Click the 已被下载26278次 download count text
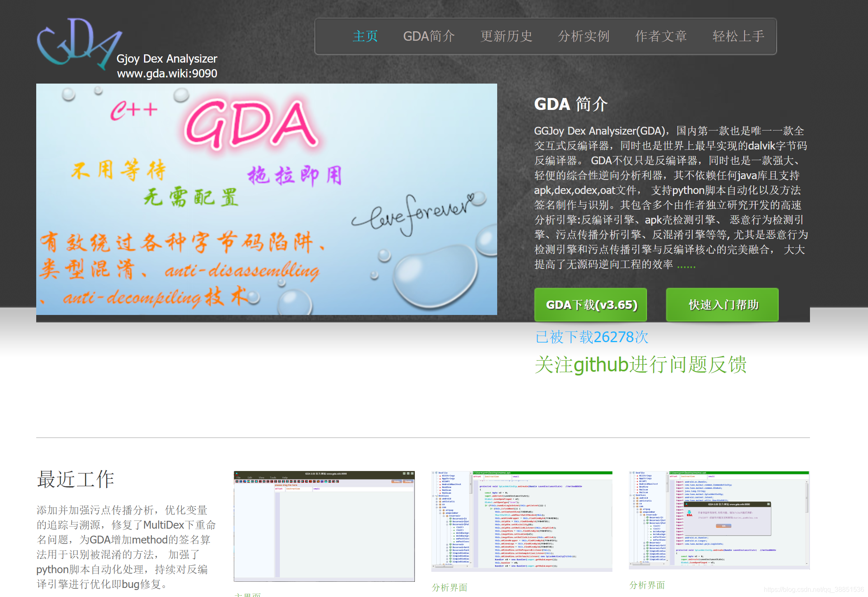Screen dimensions: 868x597 (592, 337)
